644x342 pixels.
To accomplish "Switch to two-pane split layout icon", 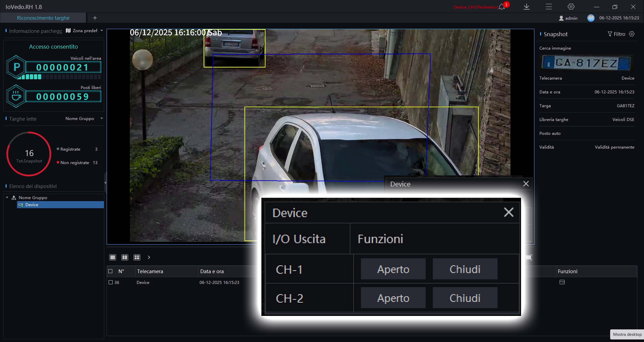I will click(x=125, y=257).
